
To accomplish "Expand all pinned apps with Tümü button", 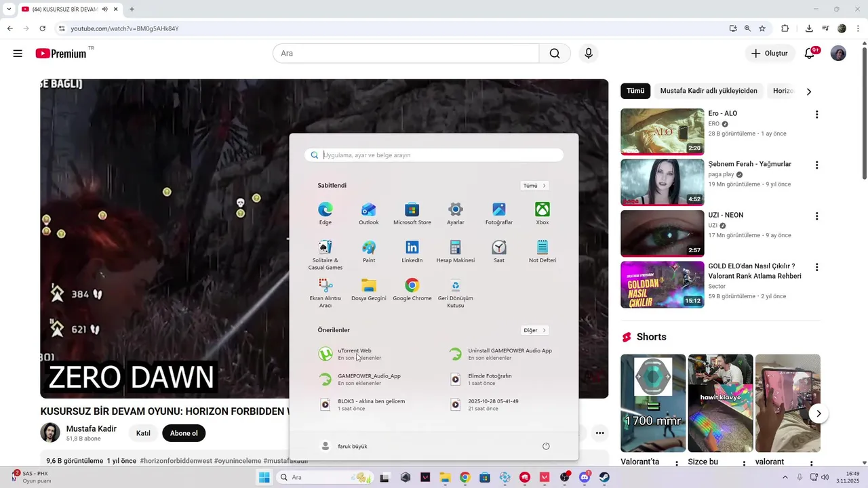I will (534, 186).
